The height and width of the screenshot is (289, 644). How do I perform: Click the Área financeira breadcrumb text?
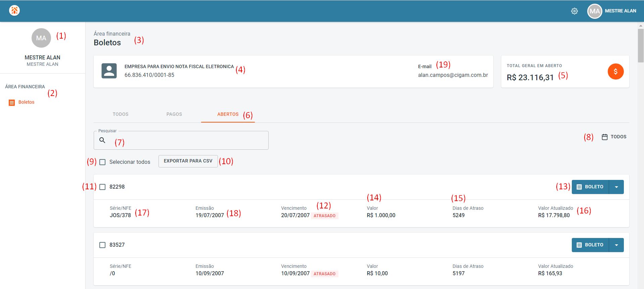tap(112, 34)
